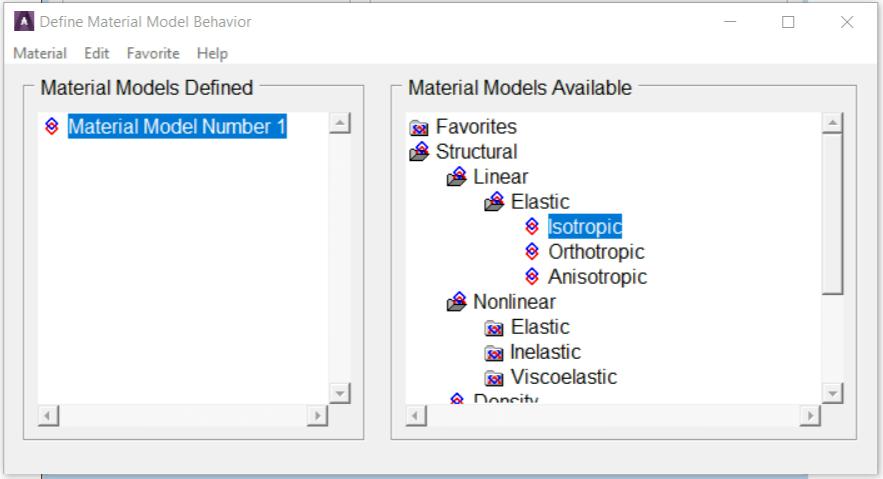Viewport: 883px width, 479px height.
Task: Open the Help menu
Action: pyautogui.click(x=212, y=53)
